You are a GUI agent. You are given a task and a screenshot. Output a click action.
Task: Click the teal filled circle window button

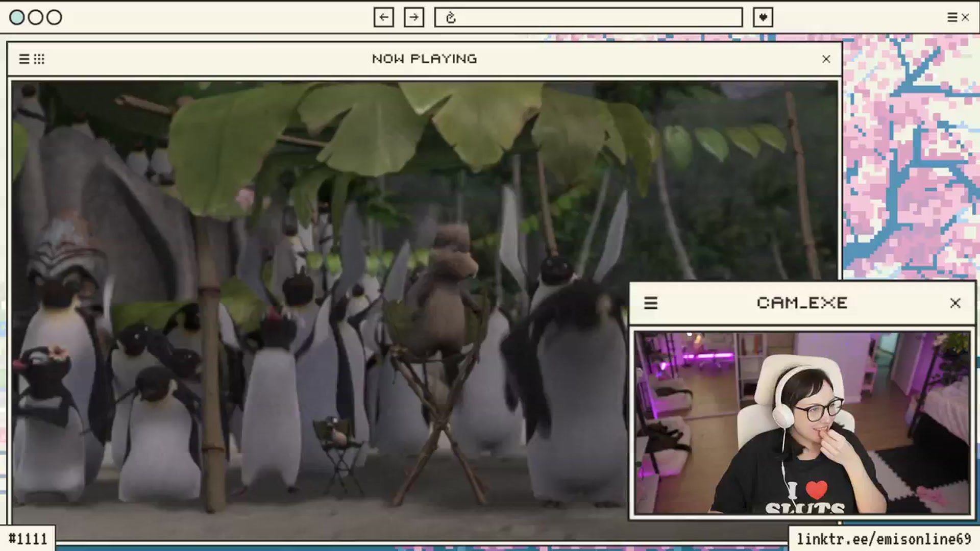pos(17,17)
